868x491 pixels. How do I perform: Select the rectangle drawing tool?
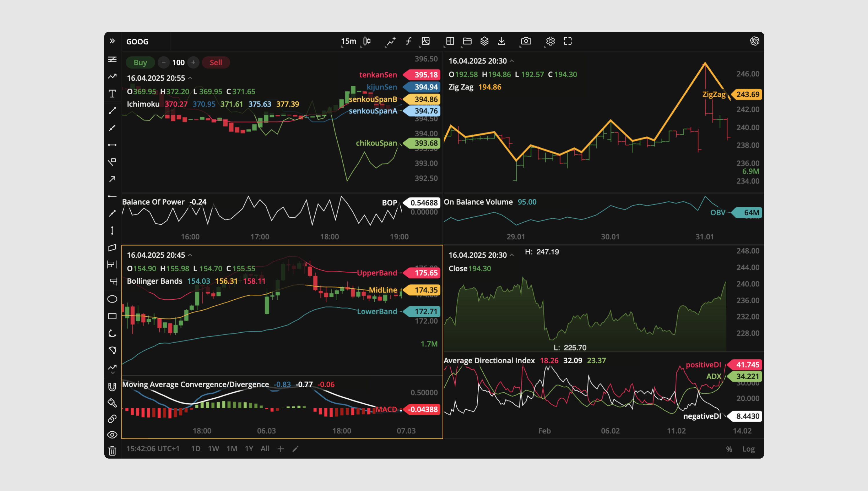[112, 316]
